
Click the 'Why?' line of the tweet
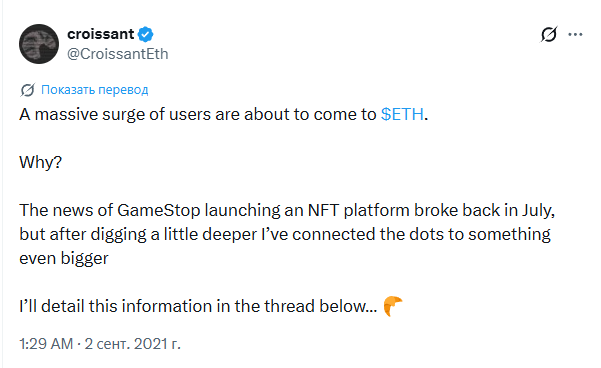click(41, 162)
